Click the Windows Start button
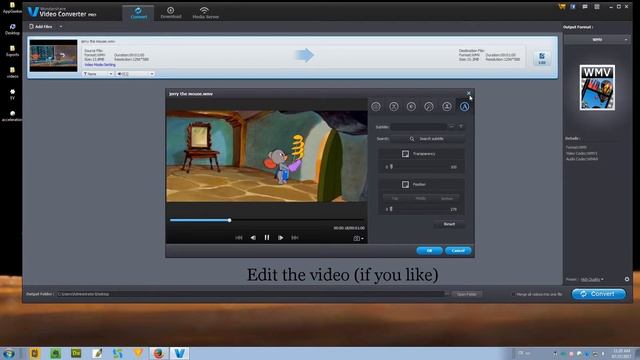Image resolution: width=640 pixels, height=360 pixels. point(9,353)
